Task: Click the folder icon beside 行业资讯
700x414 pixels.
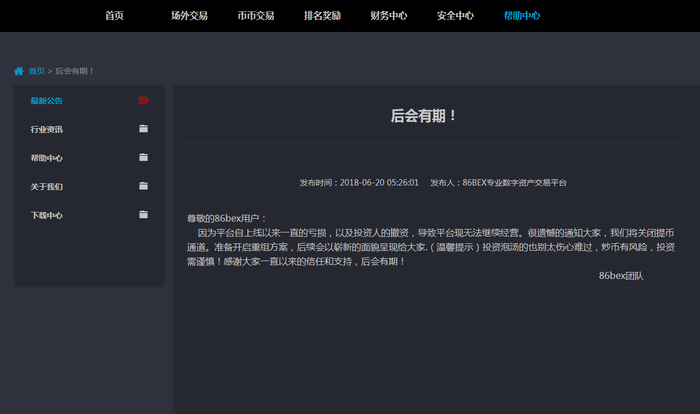Action: click(x=143, y=129)
